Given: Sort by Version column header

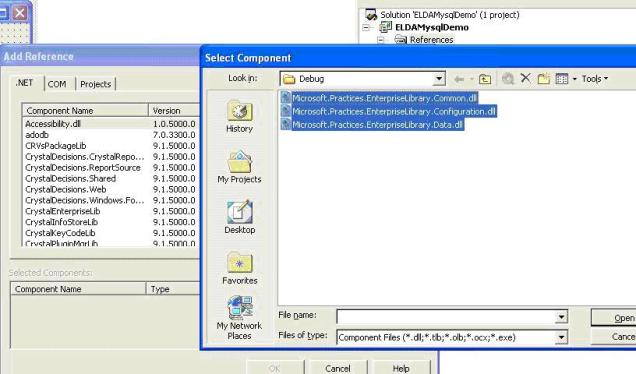Looking at the screenshot, I should pos(174,110).
